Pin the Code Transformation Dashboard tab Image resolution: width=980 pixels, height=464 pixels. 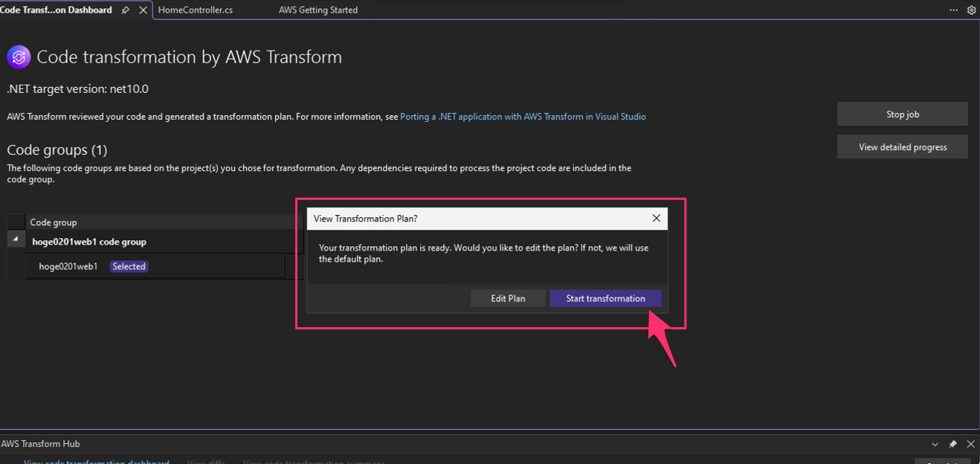tap(126, 10)
